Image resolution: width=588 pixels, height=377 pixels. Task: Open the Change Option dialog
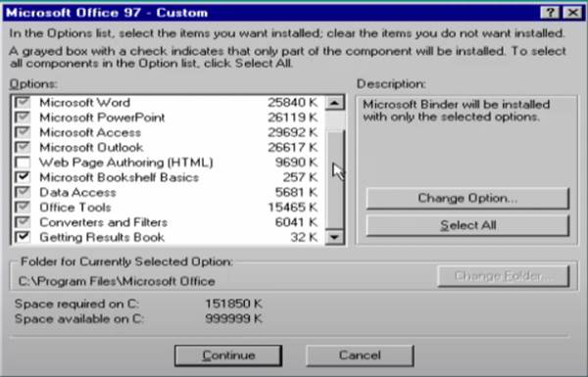(x=467, y=198)
